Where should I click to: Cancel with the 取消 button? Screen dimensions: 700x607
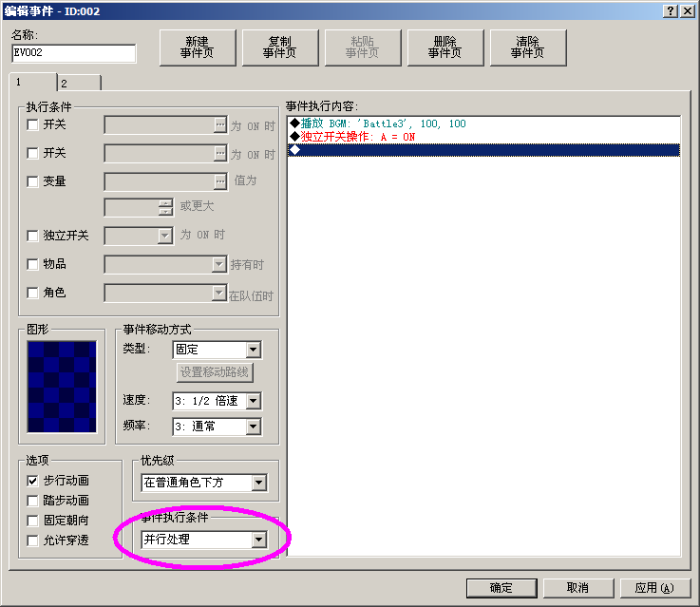click(x=578, y=588)
